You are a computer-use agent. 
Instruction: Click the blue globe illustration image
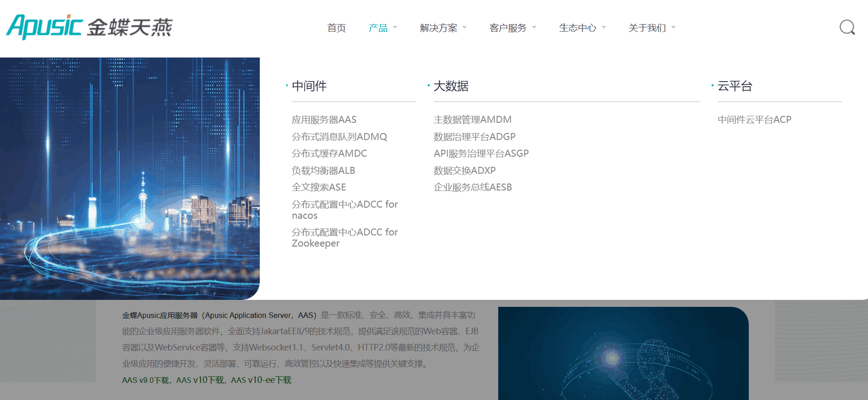pos(623,353)
